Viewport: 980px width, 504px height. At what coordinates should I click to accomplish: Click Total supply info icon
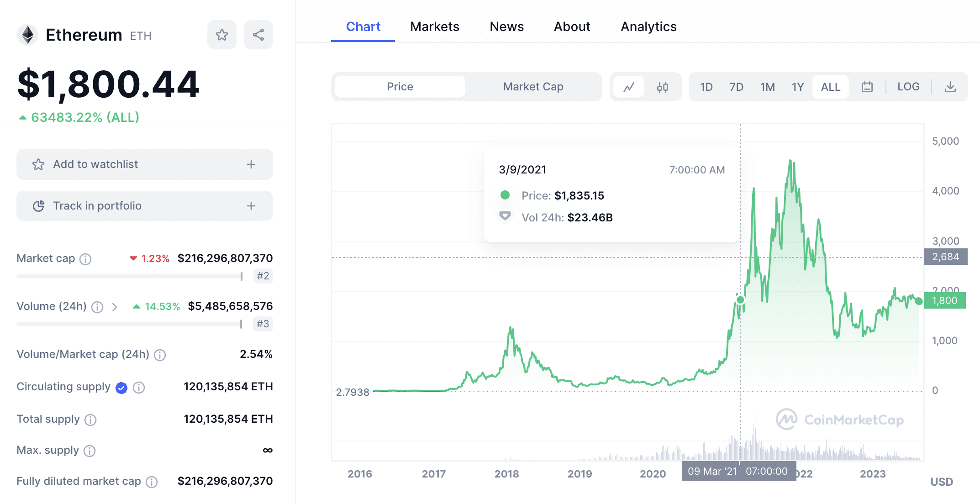tap(90, 420)
